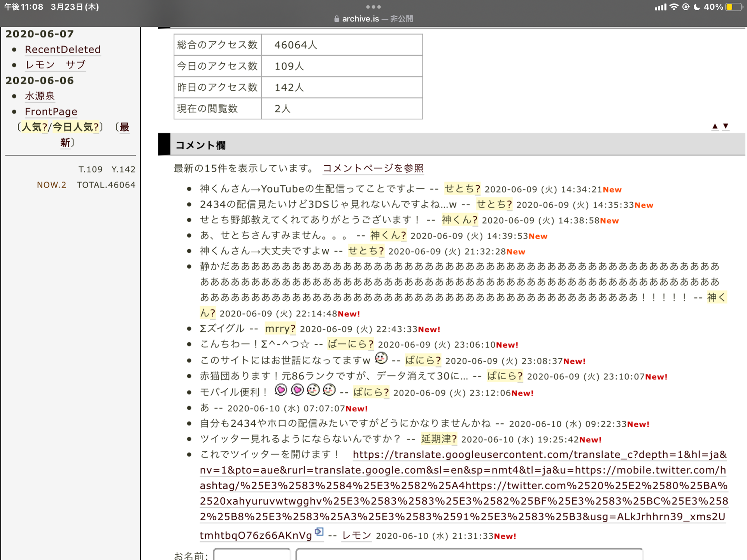Open コメントページを参照 link
Image resolution: width=747 pixels, height=560 pixels.
pos(373,168)
